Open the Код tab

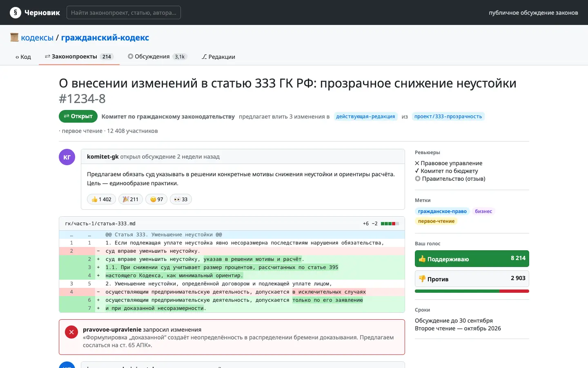[x=23, y=57]
